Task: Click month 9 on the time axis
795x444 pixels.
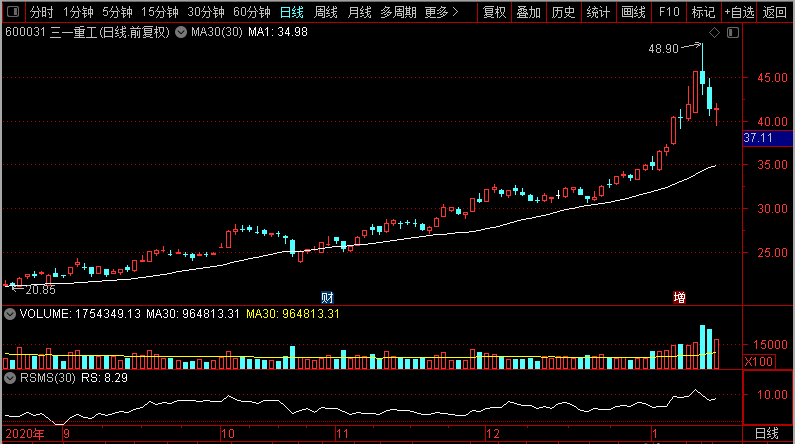Action: (x=66, y=434)
